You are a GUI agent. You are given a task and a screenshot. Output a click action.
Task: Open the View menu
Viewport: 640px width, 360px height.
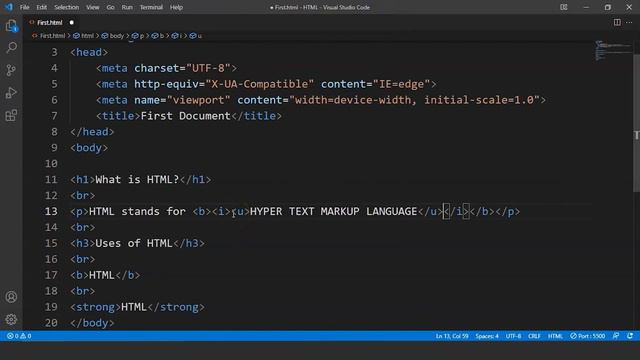click(93, 7)
